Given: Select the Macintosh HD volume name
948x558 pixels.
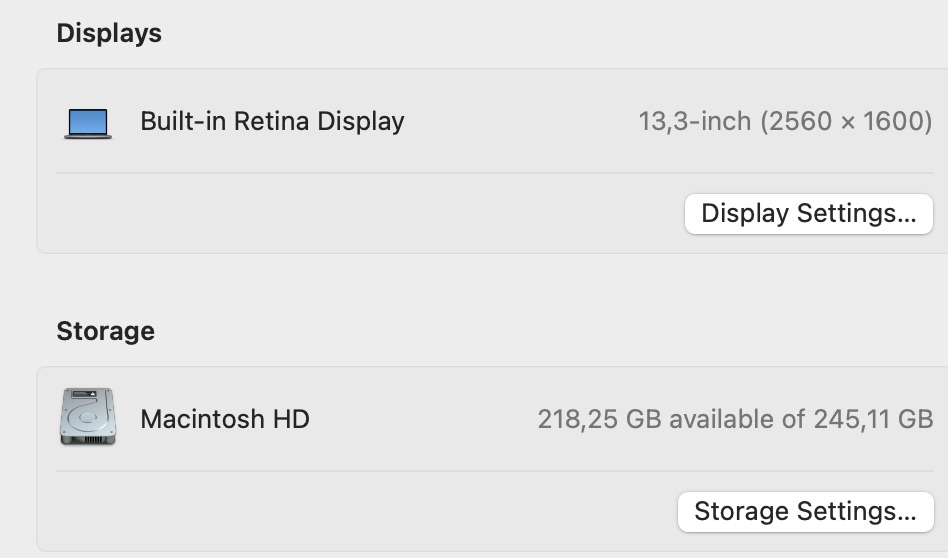Looking at the screenshot, I should pyautogui.click(x=225, y=419).
